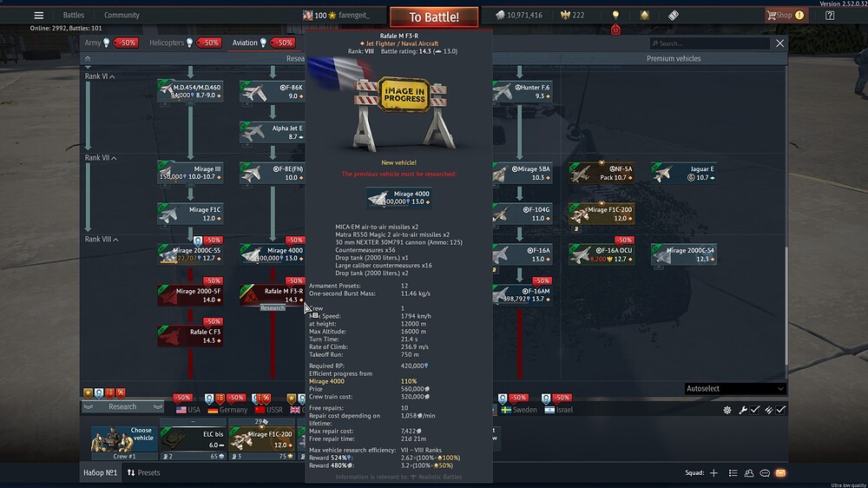Open the help question mark icon
868x488 pixels.
tap(830, 15)
